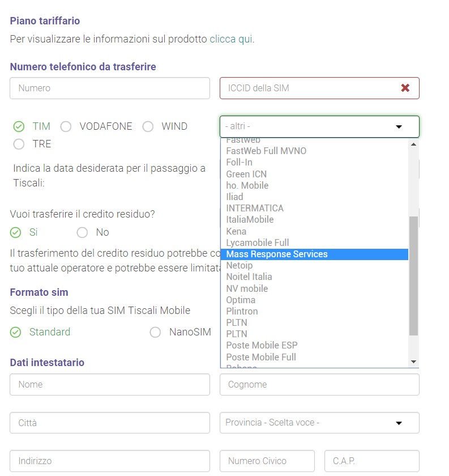Focus the Numero phone input field

[110, 88]
